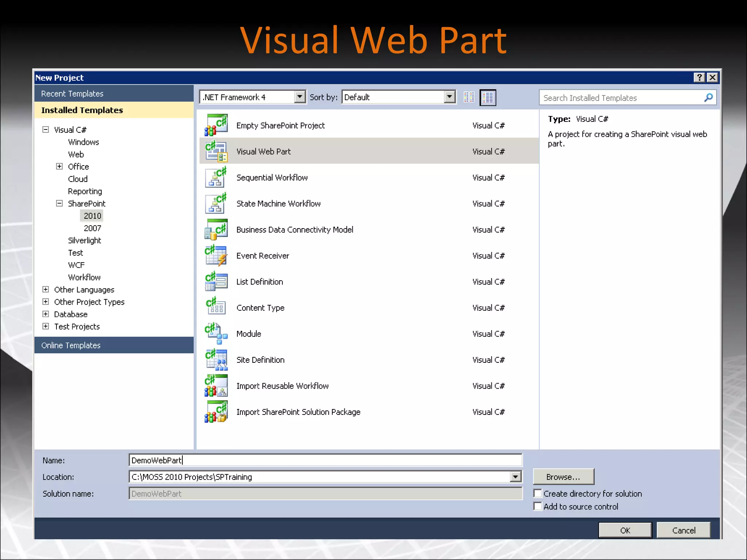
Task: Expand the Other Project Types node
Action: click(x=46, y=302)
